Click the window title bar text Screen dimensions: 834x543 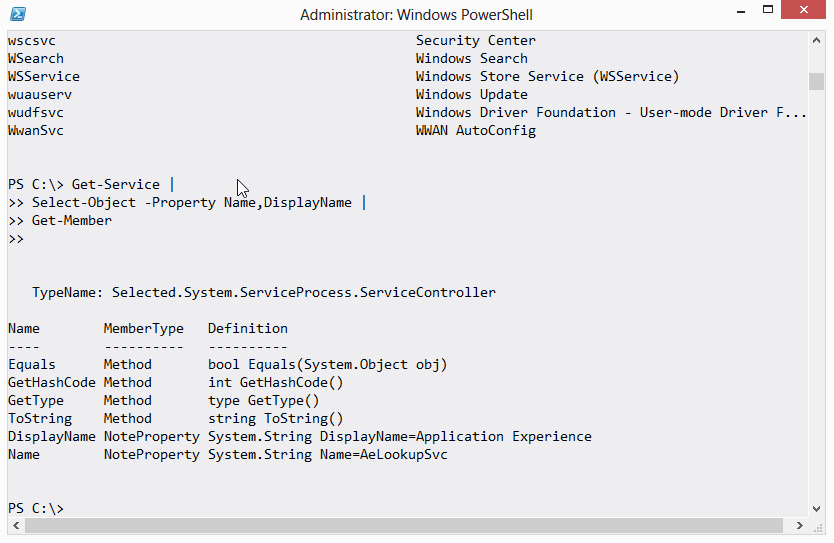[x=416, y=15]
